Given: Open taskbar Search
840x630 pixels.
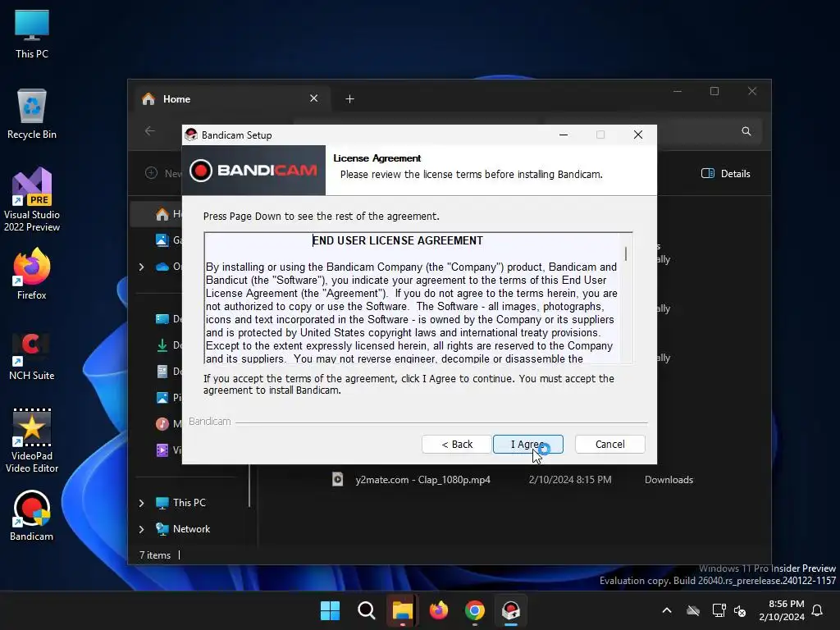Looking at the screenshot, I should click(x=367, y=610).
